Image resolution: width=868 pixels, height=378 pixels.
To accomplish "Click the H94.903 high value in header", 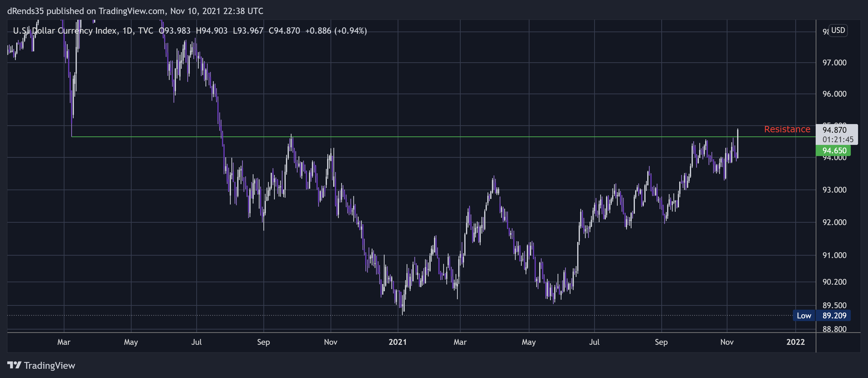I will 212,31.
